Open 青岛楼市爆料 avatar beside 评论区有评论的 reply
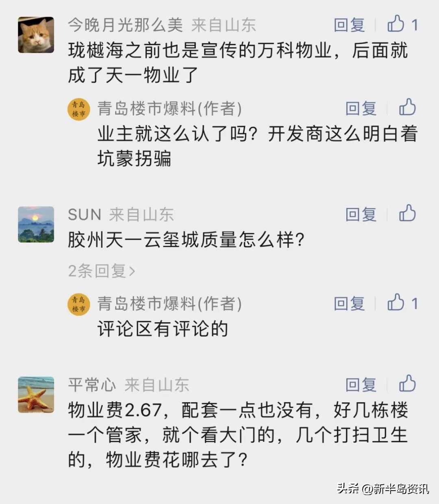The image size is (439, 504). pos(79,305)
